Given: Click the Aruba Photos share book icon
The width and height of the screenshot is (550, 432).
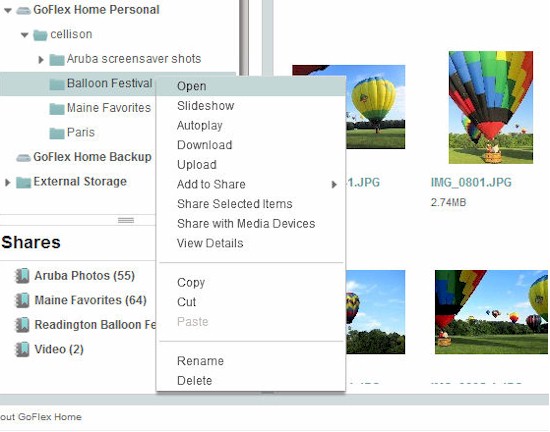Looking at the screenshot, I should coord(22,276).
